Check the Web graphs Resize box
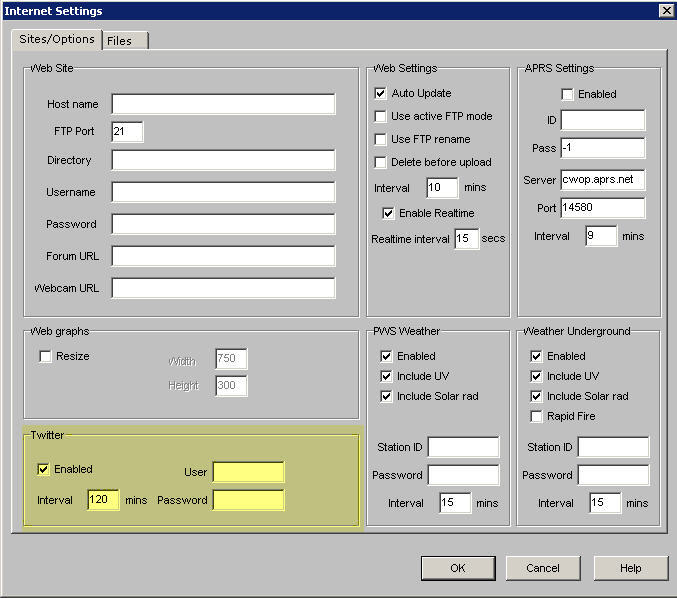 (x=45, y=356)
